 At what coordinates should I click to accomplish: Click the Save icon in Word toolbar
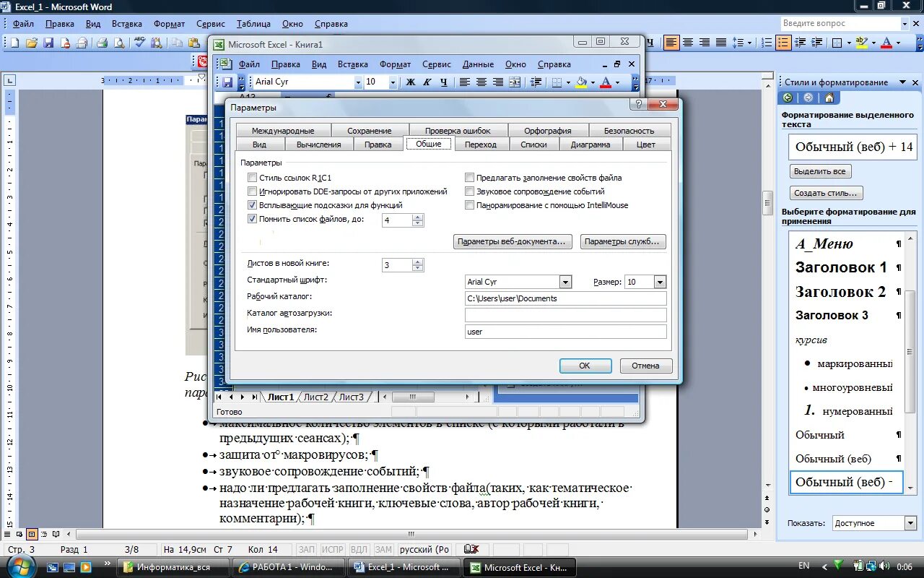(x=48, y=43)
